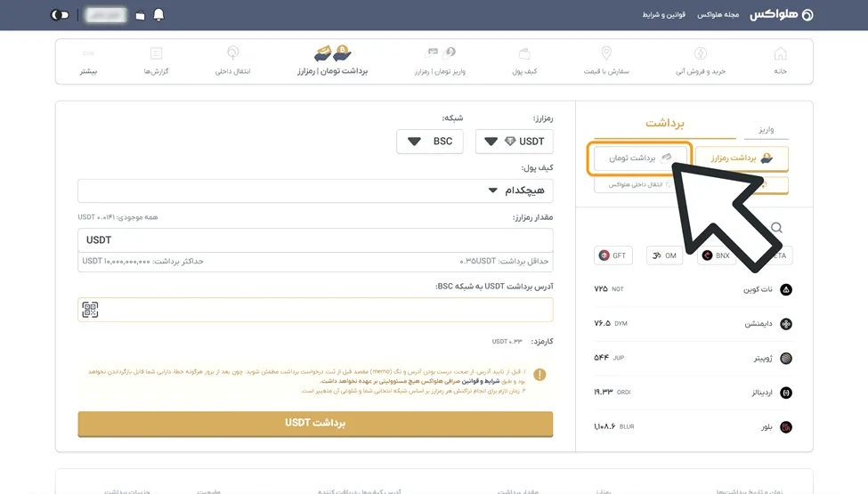
Task: Open the wallet icon in header
Action: [x=140, y=15]
